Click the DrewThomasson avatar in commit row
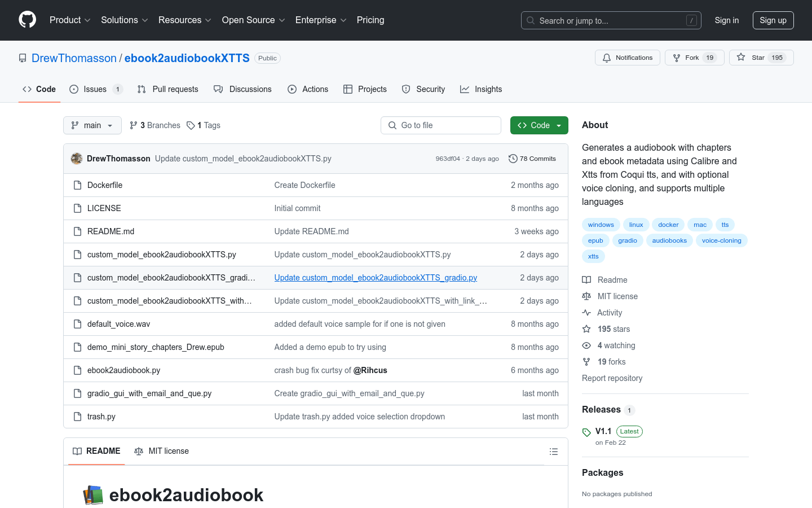This screenshot has width=812, height=508. pyautogui.click(x=77, y=159)
